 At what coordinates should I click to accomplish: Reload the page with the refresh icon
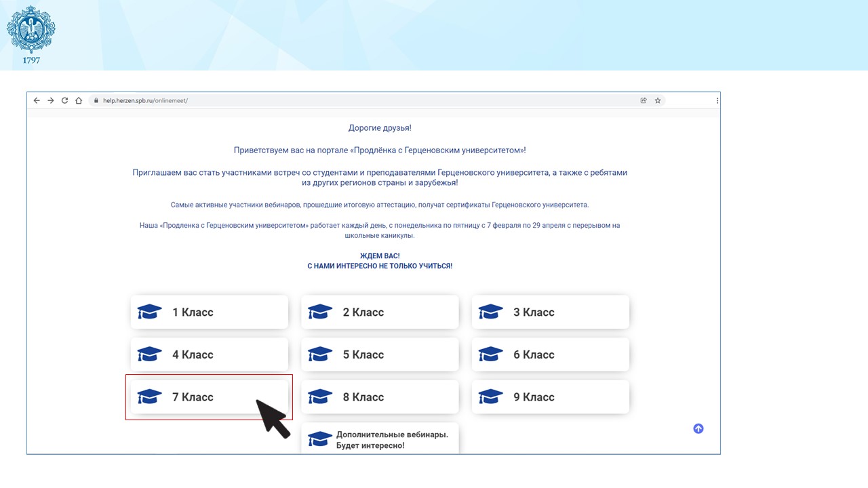[x=64, y=100]
